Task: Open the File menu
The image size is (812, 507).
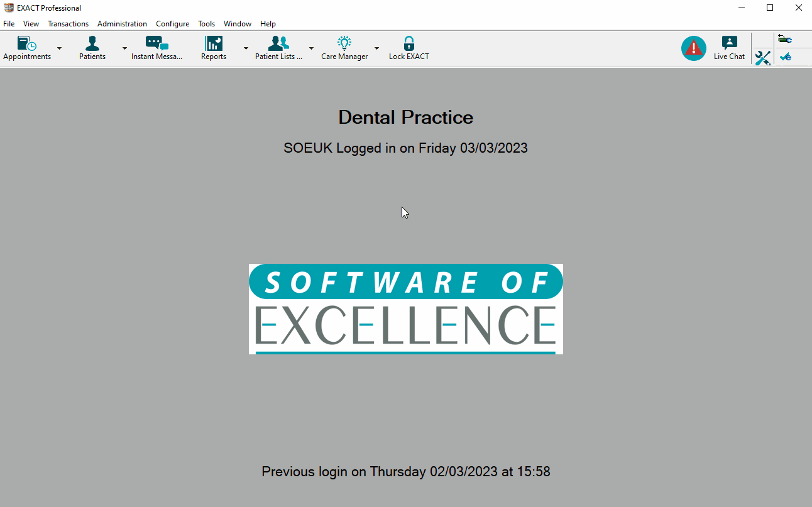Action: (9, 24)
